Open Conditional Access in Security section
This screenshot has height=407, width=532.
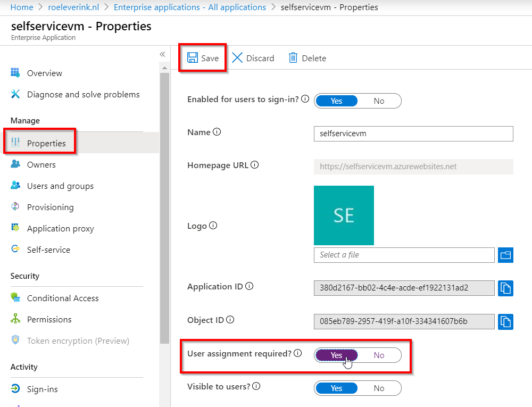63,298
